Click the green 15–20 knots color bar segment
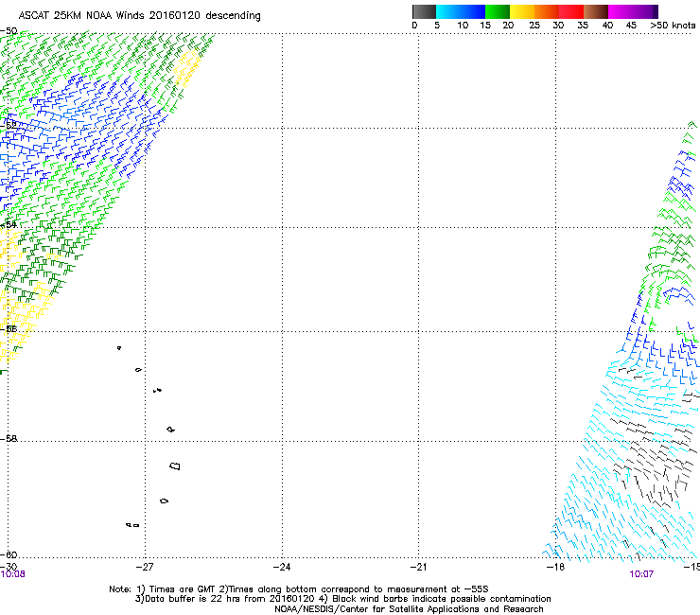This screenshot has width=700, height=615. 498,11
